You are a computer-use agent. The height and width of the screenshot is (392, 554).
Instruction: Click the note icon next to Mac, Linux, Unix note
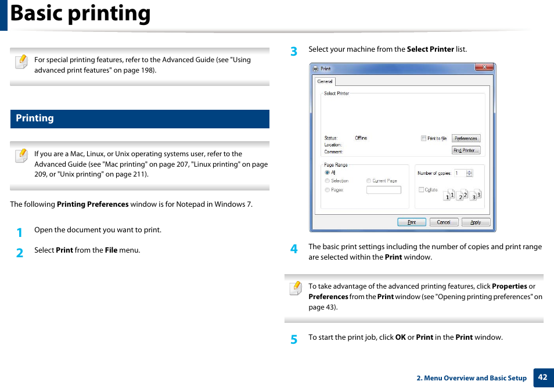click(21, 156)
